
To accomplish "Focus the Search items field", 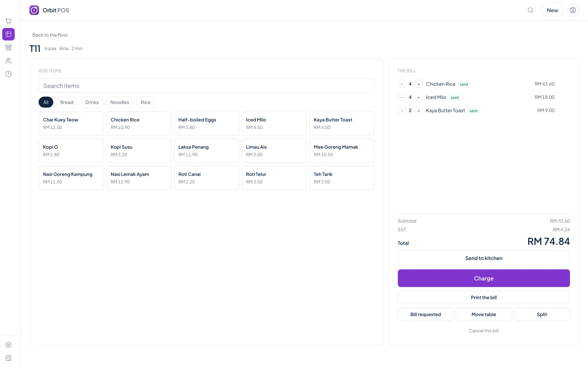I will (x=206, y=86).
